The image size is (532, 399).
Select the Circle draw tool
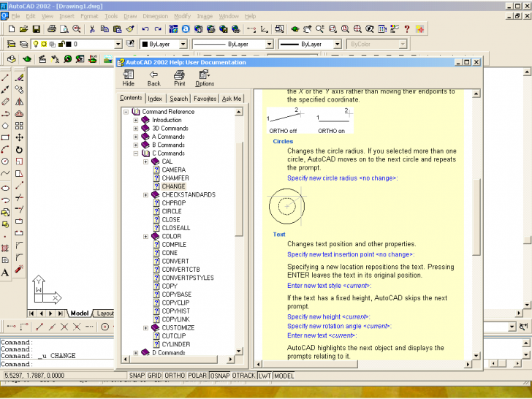click(5, 161)
